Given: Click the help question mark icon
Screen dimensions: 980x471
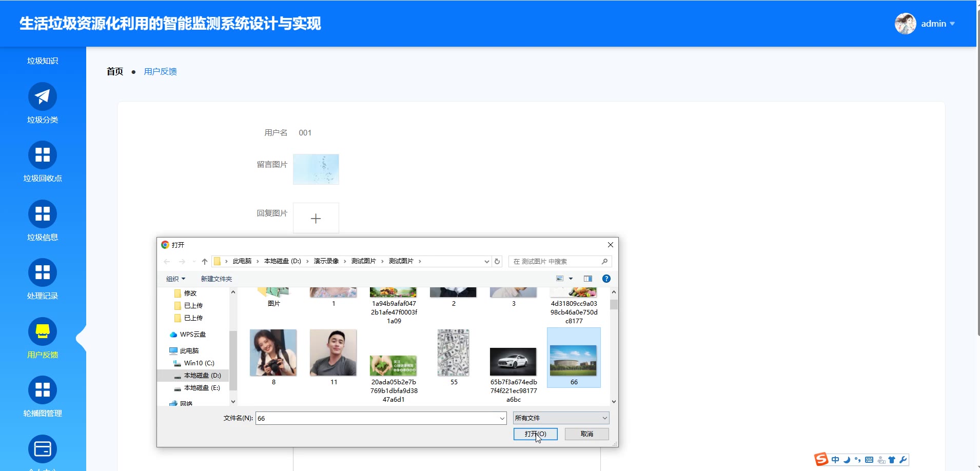Looking at the screenshot, I should (x=606, y=279).
